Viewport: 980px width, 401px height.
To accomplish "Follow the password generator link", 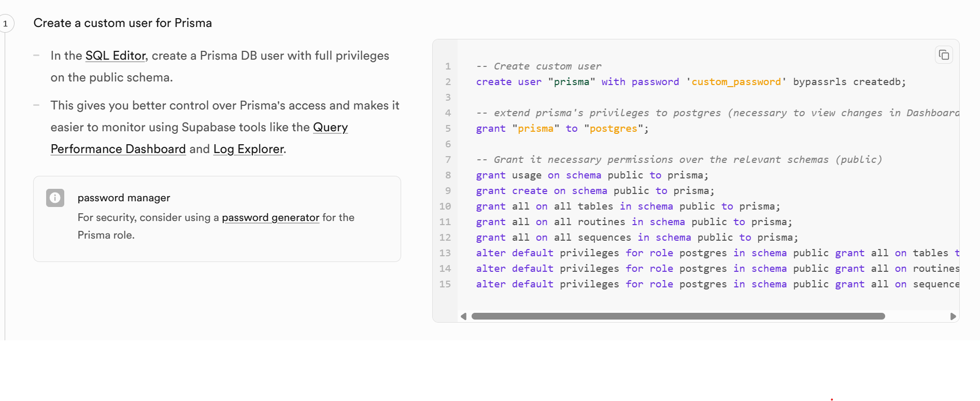I will click(x=271, y=217).
